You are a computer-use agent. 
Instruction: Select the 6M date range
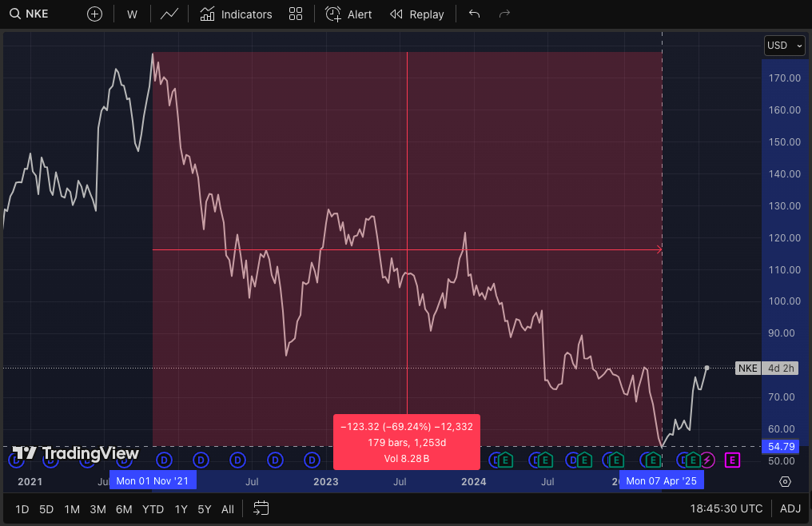point(124,509)
